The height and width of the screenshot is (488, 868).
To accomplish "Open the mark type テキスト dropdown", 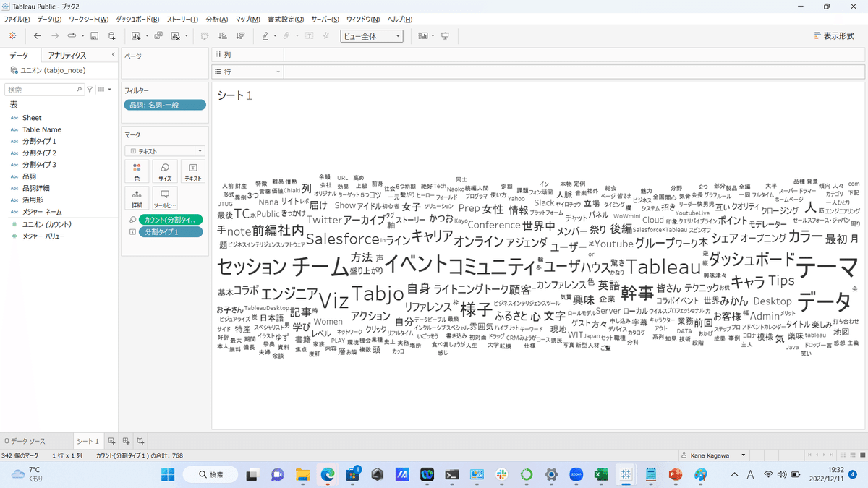I will coord(165,151).
